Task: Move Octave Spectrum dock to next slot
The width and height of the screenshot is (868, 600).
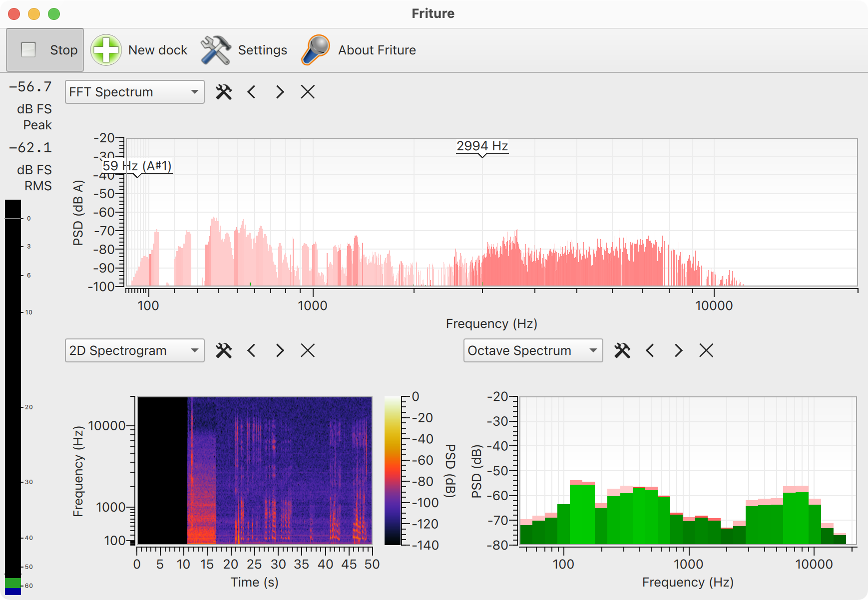Action: point(678,350)
